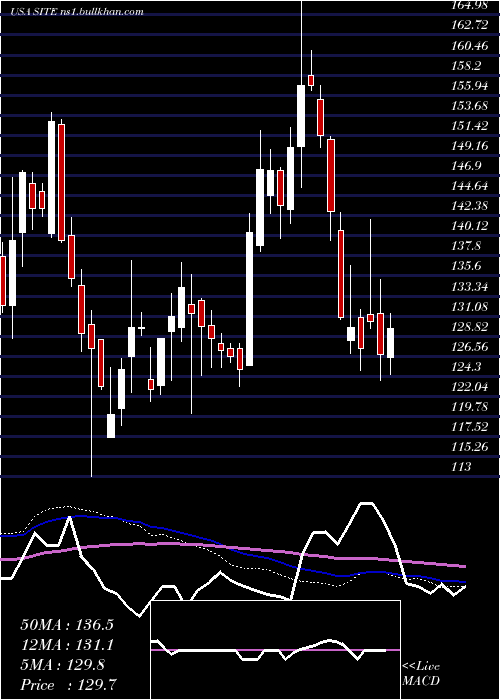Image resolution: width=500 pixels, height=700 pixels.
Task: Click inside the MACD inset chart box
Action: click(x=275, y=650)
